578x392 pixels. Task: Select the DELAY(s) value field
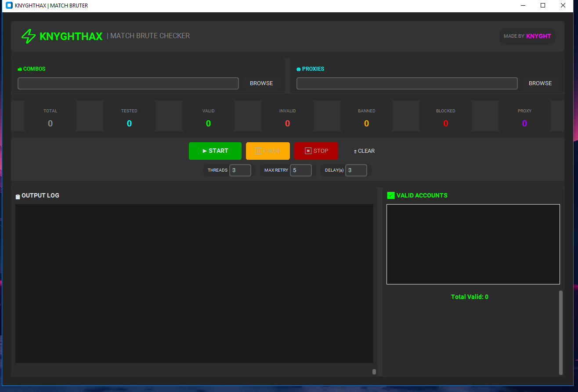(356, 170)
